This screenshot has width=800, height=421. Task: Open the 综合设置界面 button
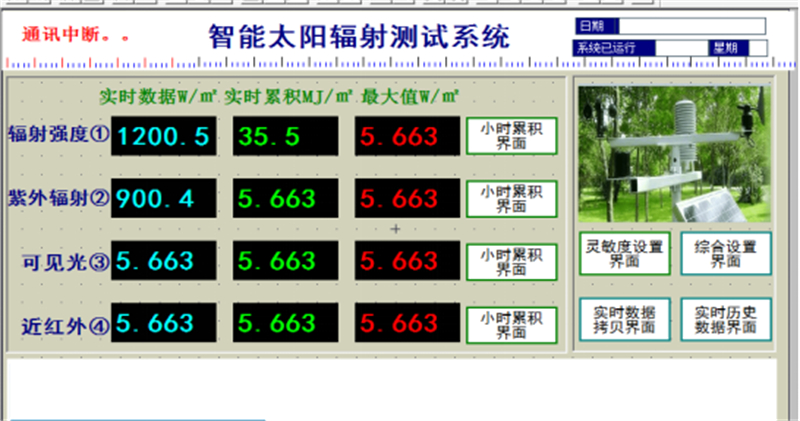(x=726, y=254)
